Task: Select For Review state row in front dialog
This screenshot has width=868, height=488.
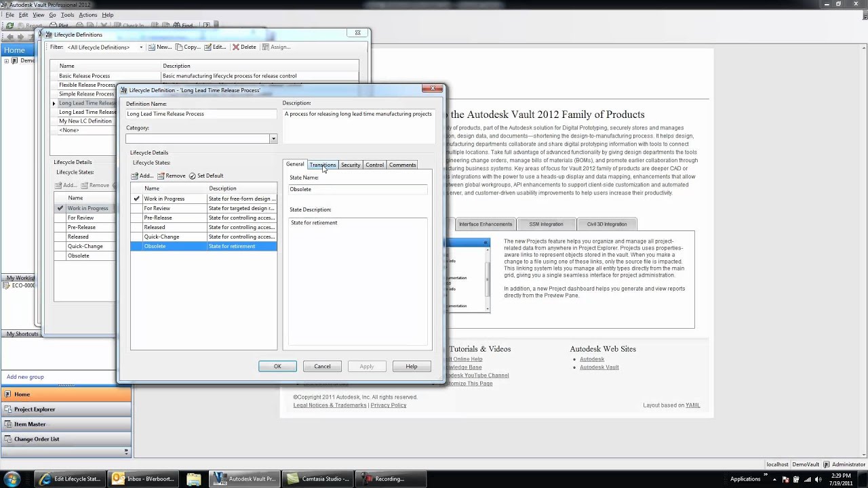Action: point(203,208)
